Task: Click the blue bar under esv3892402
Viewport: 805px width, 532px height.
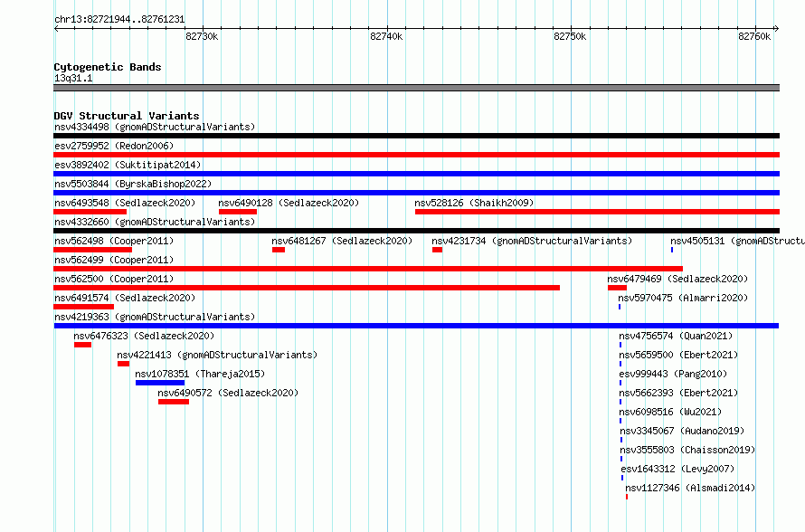Action: tap(416, 174)
